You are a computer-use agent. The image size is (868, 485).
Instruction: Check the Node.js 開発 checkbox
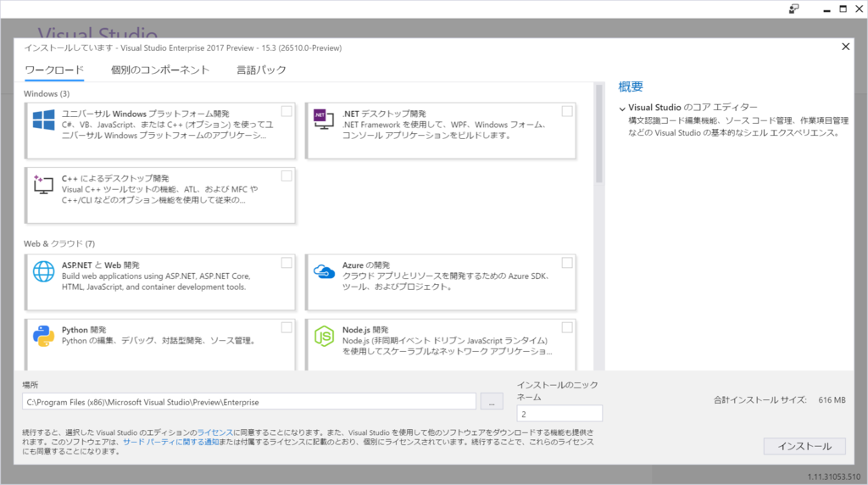pos(567,328)
